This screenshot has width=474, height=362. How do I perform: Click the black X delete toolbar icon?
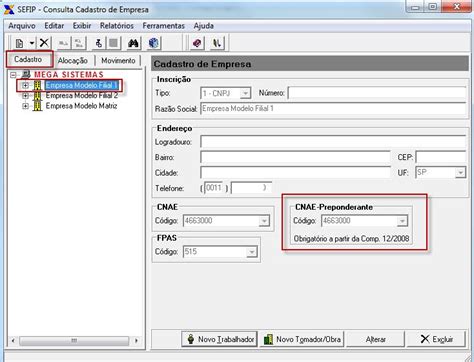[44, 43]
